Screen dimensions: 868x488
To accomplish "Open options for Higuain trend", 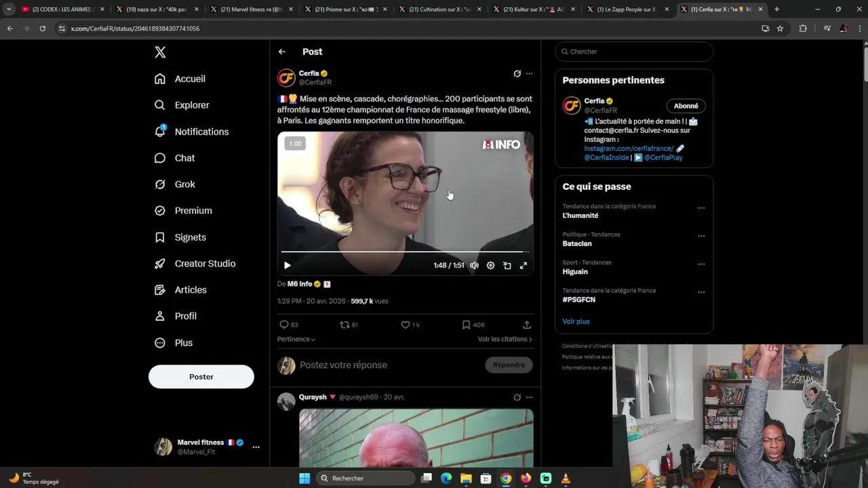I will pos(701,264).
